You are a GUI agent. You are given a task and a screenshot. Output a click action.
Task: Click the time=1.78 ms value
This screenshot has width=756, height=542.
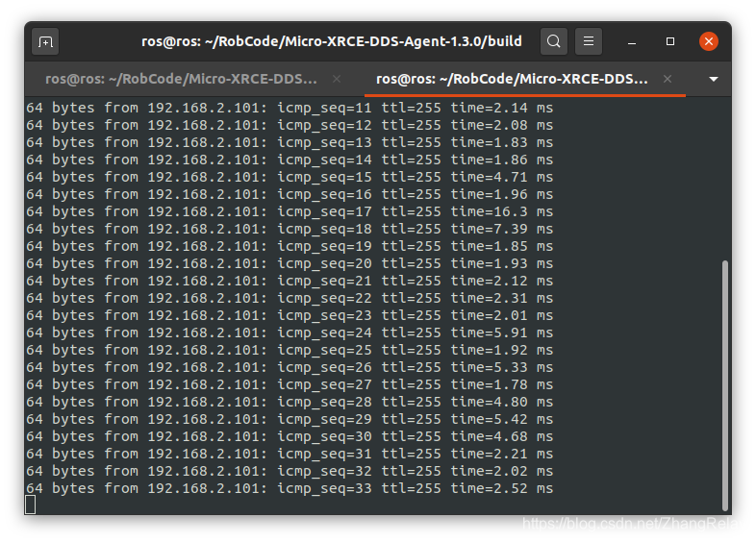[x=502, y=385]
